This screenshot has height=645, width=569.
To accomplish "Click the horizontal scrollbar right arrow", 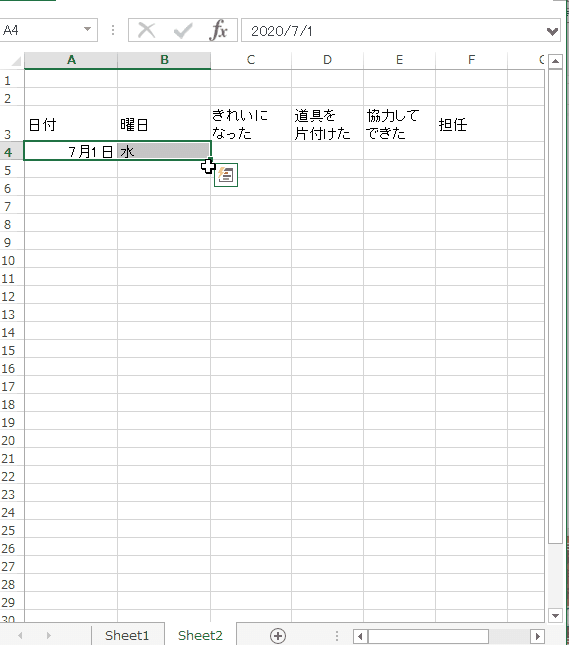I will [538, 636].
